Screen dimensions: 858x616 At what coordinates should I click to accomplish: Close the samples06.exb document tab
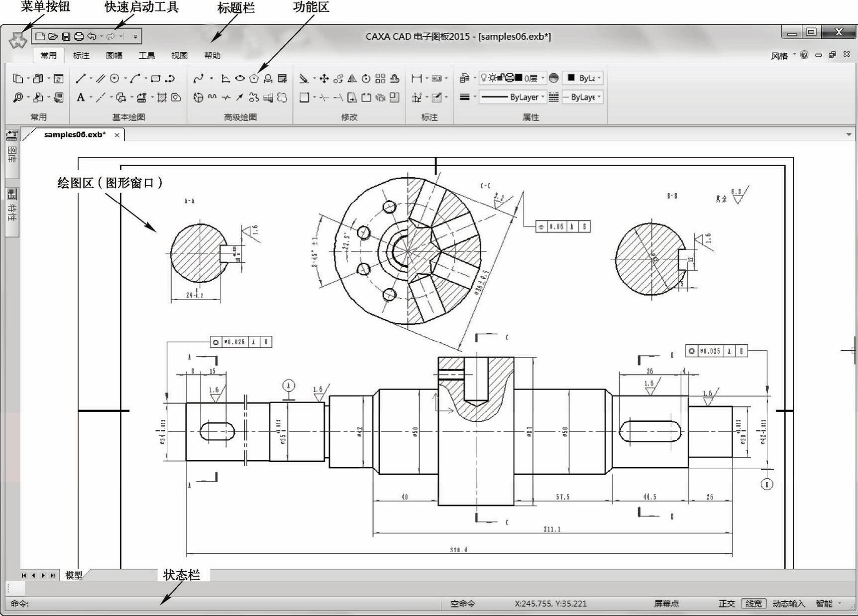[x=117, y=135]
